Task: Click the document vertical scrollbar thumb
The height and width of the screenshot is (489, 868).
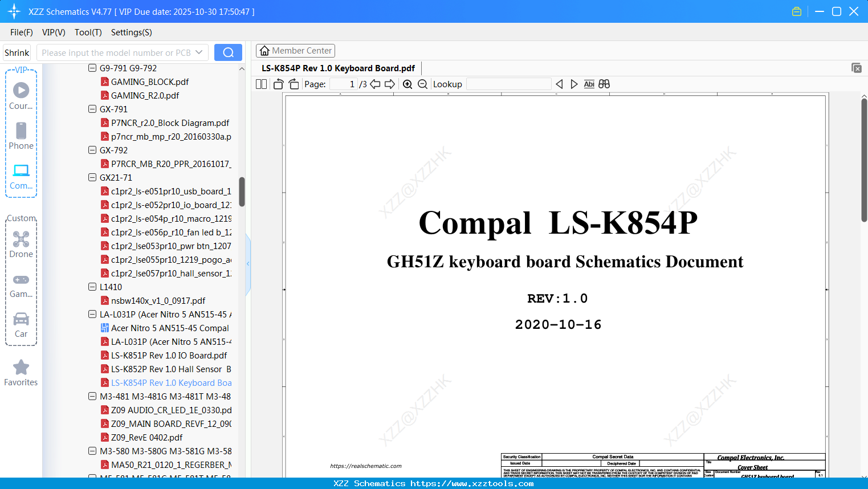Action: click(x=864, y=160)
